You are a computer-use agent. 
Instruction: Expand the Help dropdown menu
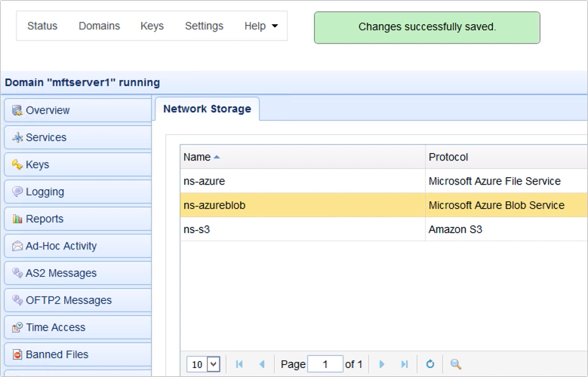tap(260, 26)
